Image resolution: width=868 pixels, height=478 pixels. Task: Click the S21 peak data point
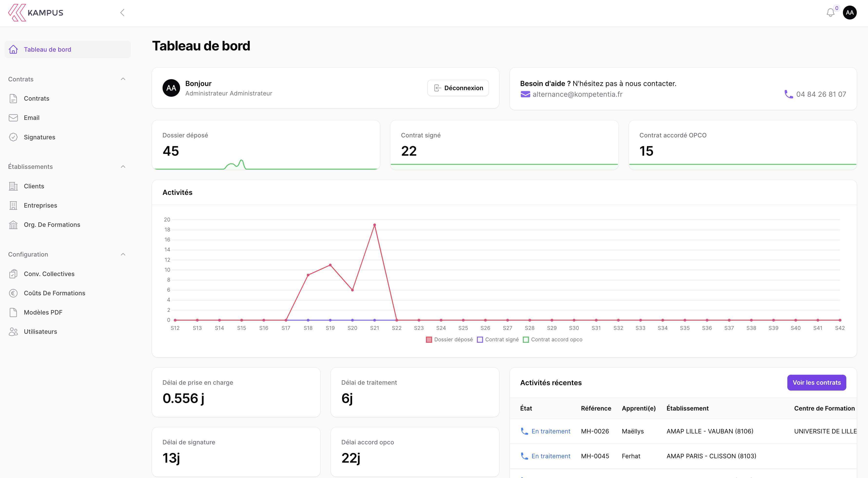point(374,225)
